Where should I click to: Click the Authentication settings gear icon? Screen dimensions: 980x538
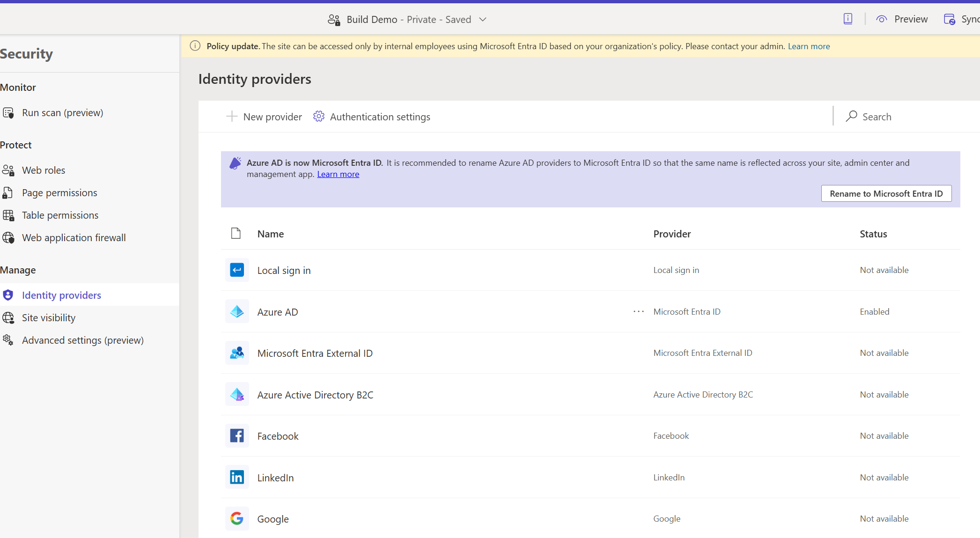pos(319,117)
